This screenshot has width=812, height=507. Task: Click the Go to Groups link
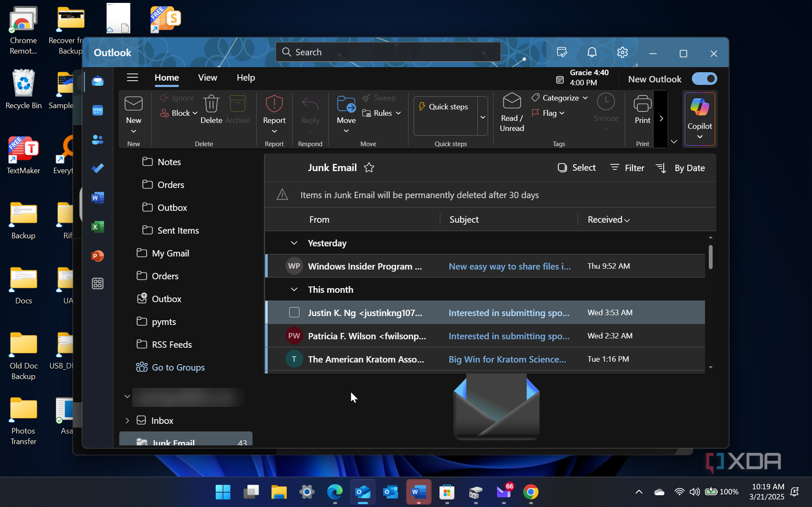tap(178, 367)
